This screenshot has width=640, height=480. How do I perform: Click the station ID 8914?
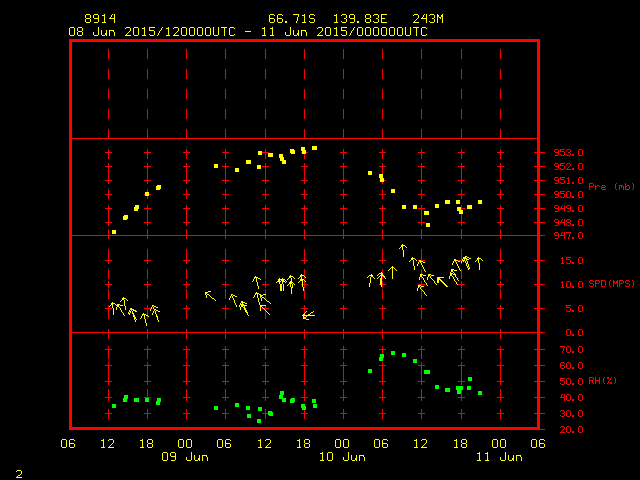click(100, 19)
